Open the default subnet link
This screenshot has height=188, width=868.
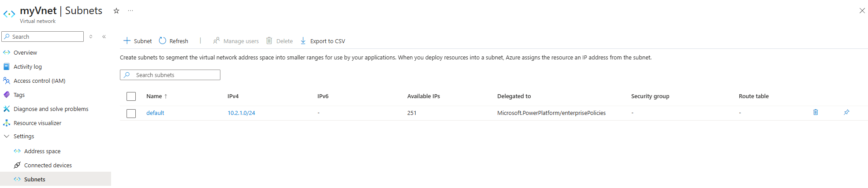155,113
